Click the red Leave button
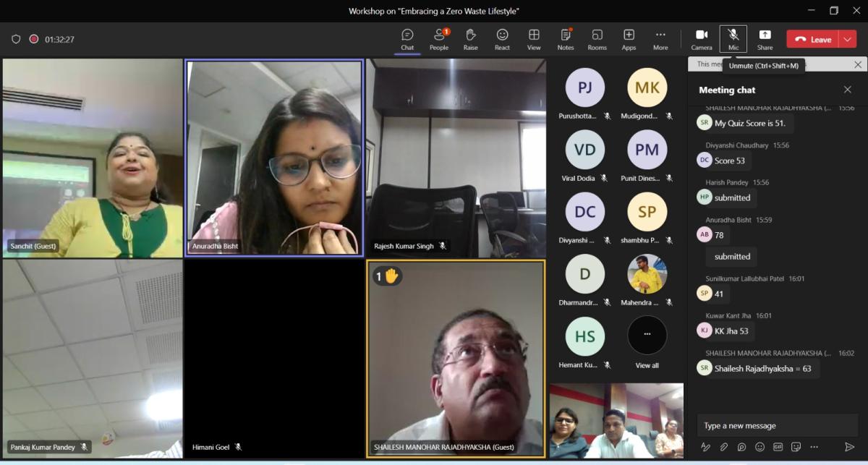This screenshot has height=465, width=868. point(812,40)
